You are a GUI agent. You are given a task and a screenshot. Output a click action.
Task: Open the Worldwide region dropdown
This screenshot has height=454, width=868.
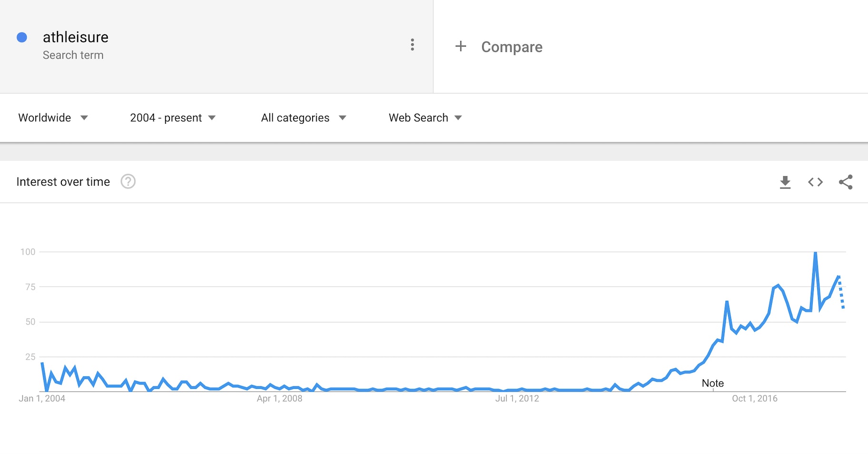(53, 118)
